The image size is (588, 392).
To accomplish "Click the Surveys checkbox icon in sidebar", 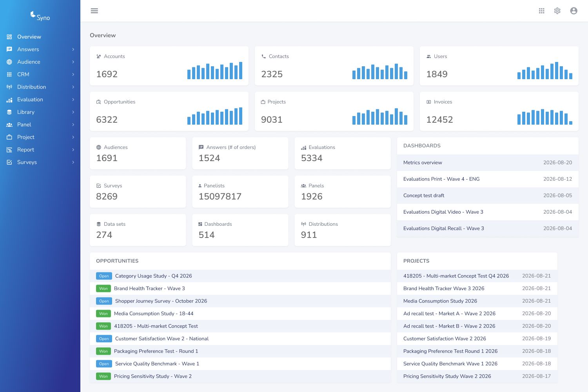I will point(9,162).
